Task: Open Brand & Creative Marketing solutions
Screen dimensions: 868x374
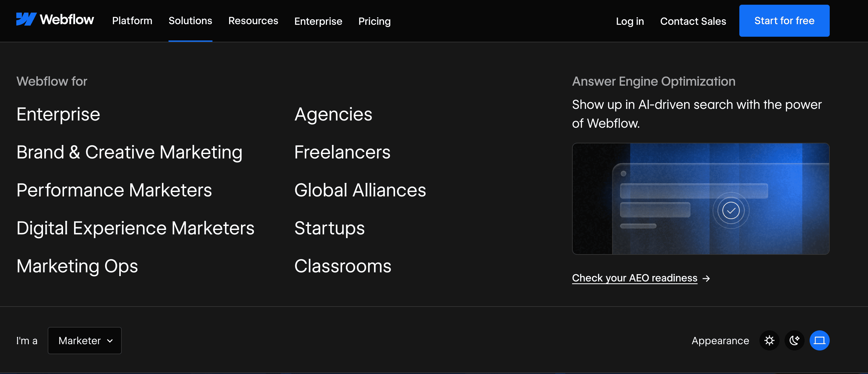Action: pyautogui.click(x=129, y=152)
